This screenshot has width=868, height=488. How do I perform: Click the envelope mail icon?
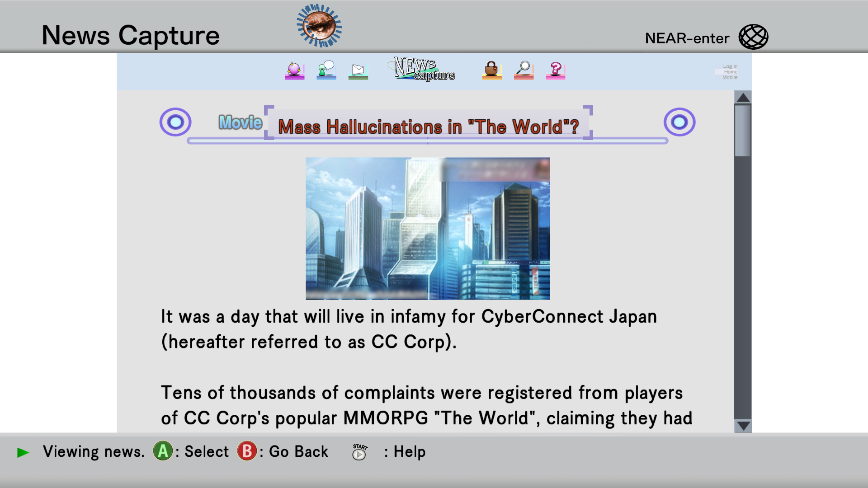(x=358, y=70)
